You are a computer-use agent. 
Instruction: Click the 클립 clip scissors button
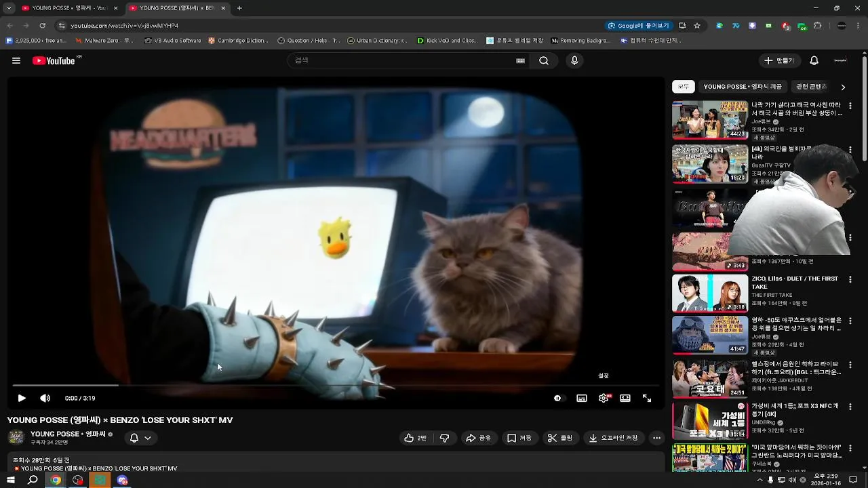(560, 438)
